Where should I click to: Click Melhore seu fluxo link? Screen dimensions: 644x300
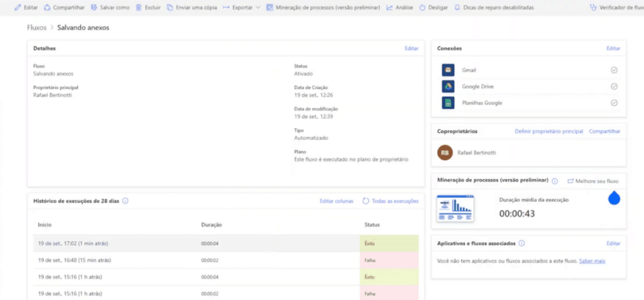coord(592,181)
